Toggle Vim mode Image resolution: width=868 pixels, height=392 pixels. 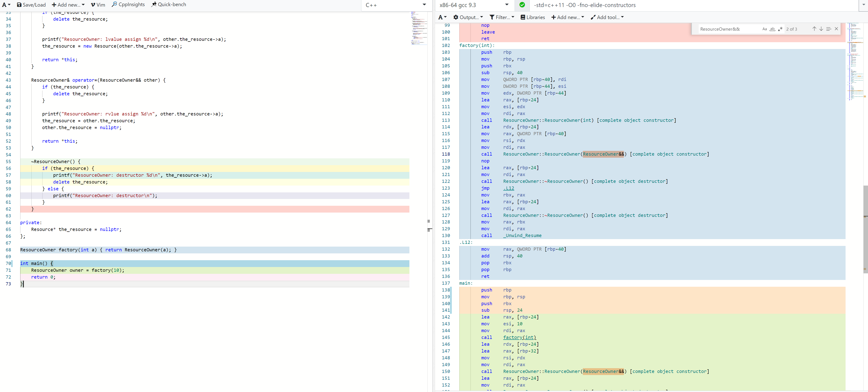(98, 5)
